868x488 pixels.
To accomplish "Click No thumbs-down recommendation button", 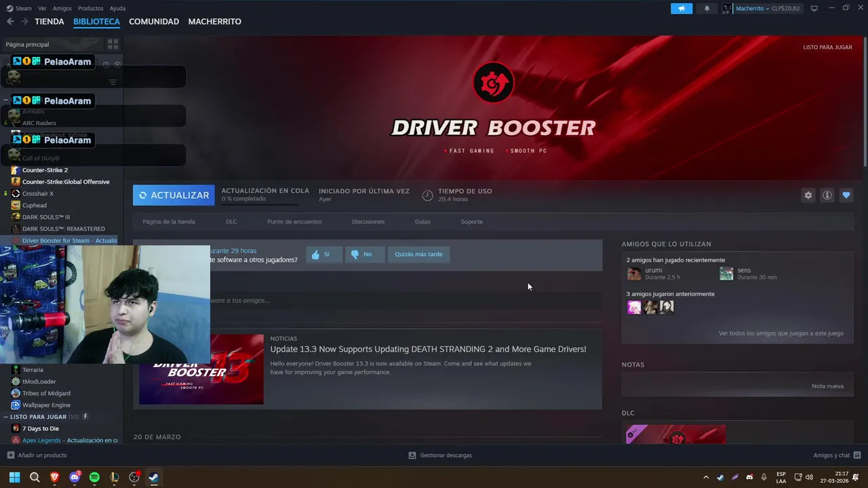I will (365, 254).
